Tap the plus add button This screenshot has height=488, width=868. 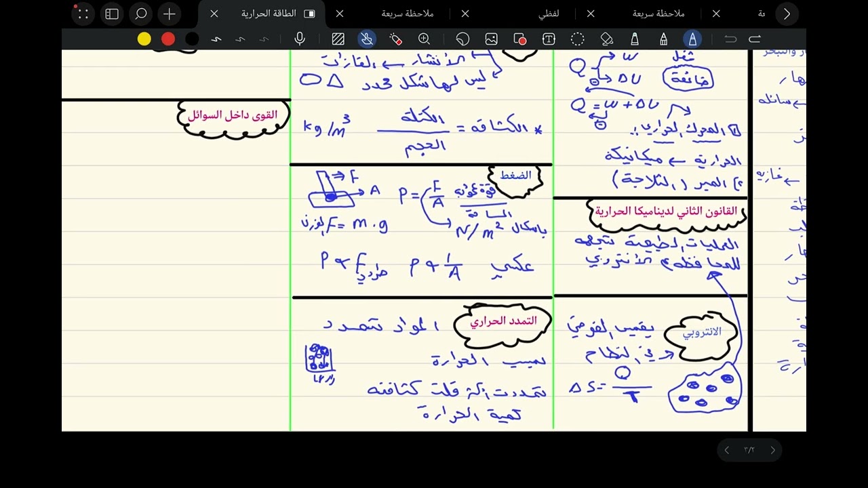(x=170, y=14)
